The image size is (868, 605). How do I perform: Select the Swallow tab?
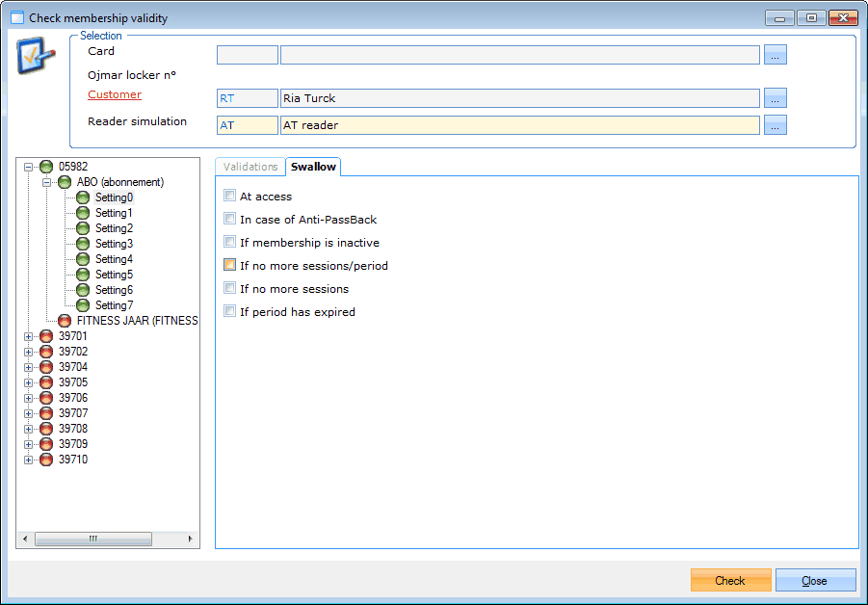pos(313,167)
